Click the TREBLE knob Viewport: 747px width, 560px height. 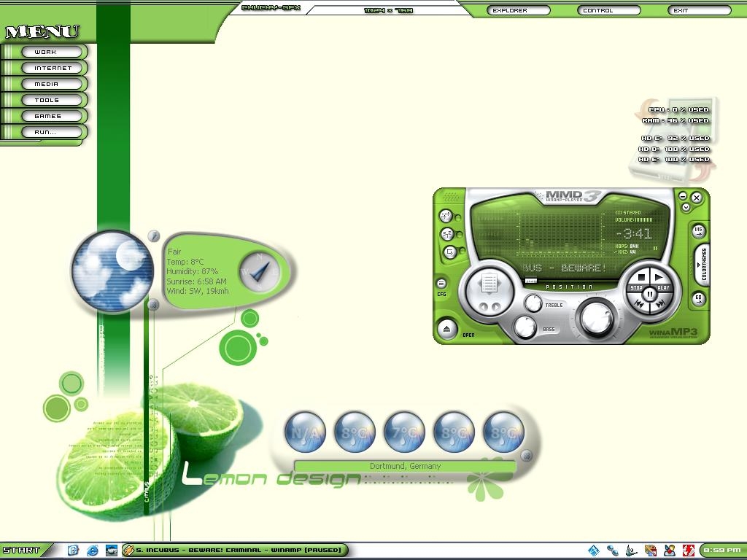[533, 304]
